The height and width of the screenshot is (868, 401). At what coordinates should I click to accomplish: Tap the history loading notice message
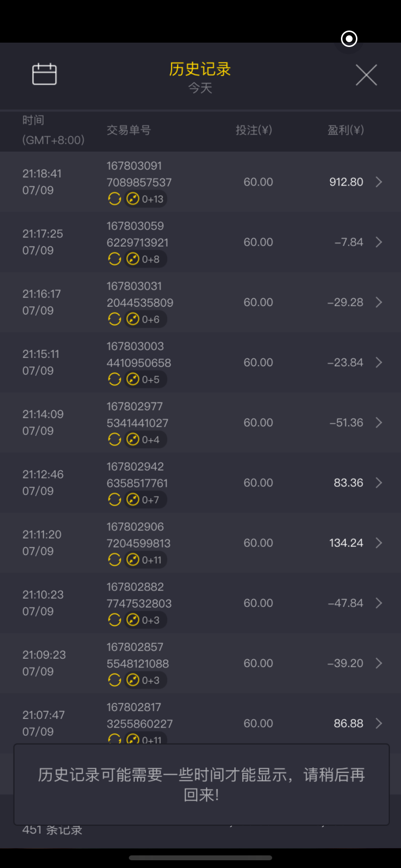tap(201, 784)
